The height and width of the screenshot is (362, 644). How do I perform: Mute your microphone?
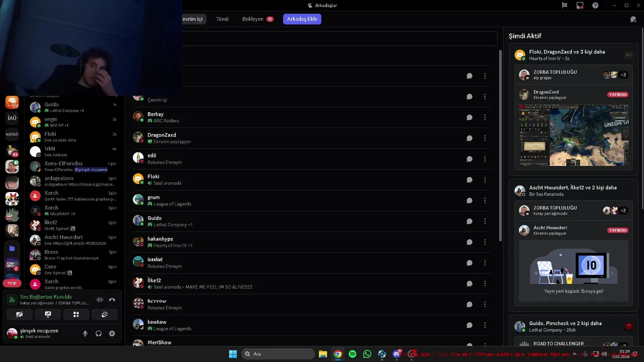[85, 333]
